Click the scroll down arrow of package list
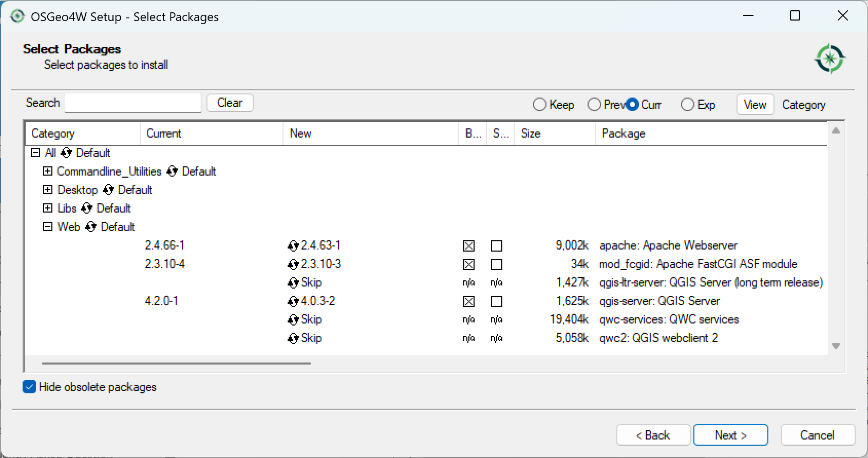This screenshot has height=458, width=868. click(x=836, y=346)
